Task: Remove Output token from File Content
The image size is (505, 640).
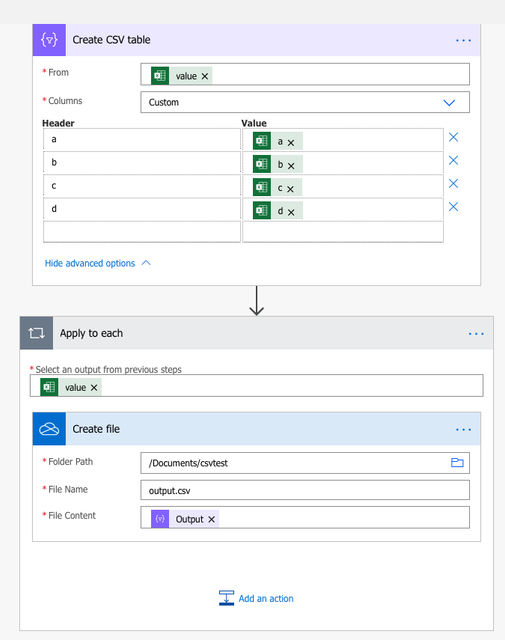Action: coord(211,520)
